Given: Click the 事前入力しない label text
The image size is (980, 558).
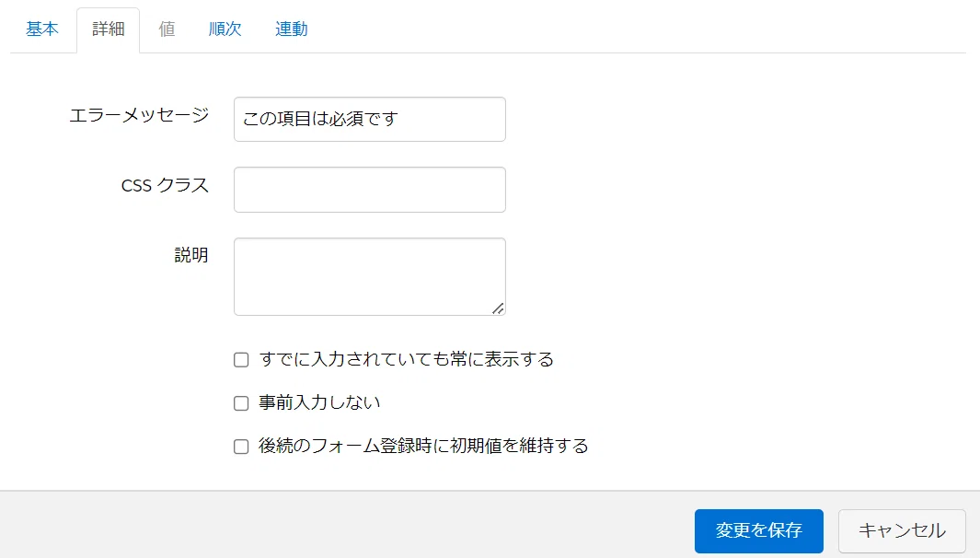Looking at the screenshot, I should (319, 402).
